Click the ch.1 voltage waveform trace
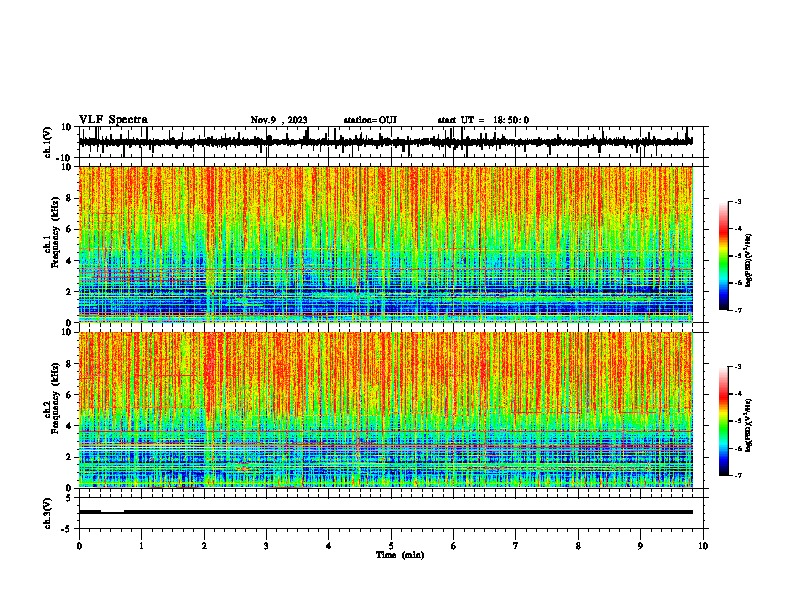Viewport: 792px width, 612px height. [385, 142]
